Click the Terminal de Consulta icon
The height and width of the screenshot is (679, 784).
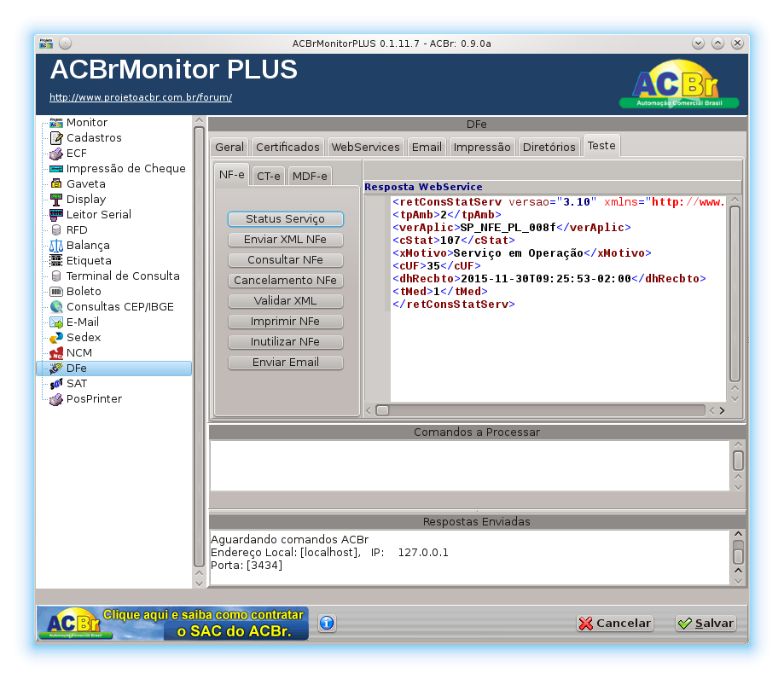[x=56, y=276]
